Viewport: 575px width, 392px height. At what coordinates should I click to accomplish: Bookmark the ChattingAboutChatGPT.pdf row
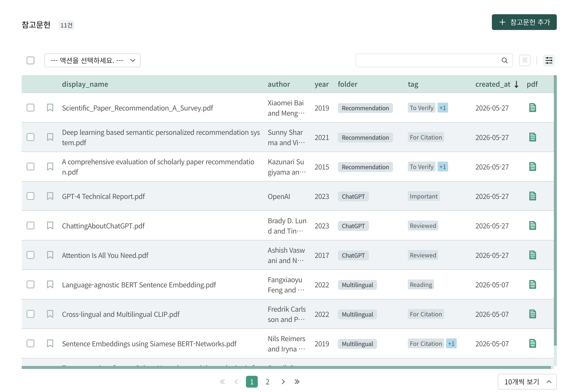50,225
